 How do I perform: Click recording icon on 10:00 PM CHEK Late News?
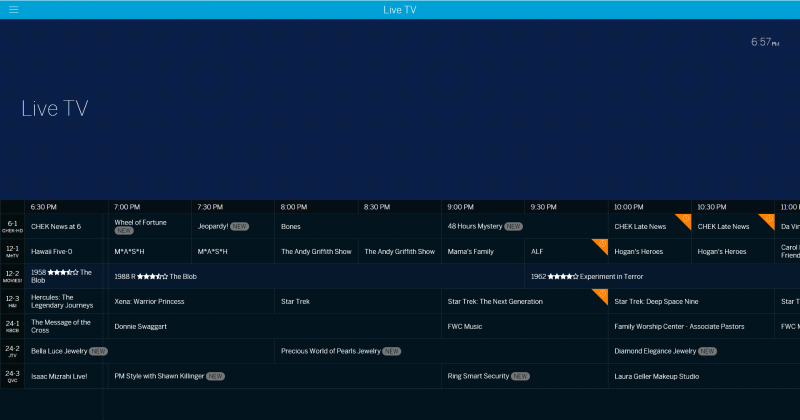pyautogui.click(x=685, y=220)
